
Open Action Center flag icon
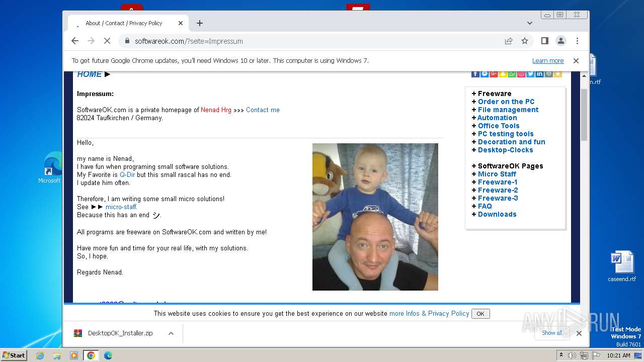(x=596, y=355)
